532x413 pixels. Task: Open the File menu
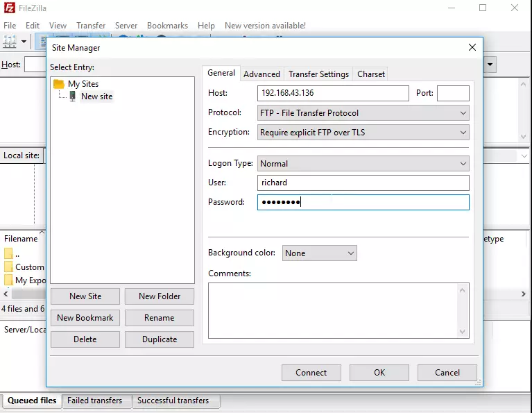pos(10,26)
